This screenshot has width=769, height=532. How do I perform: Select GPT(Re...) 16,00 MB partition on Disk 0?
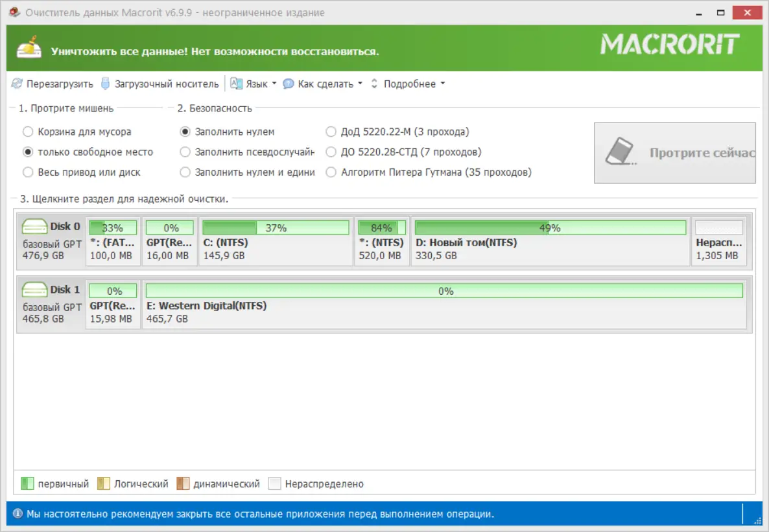point(170,242)
